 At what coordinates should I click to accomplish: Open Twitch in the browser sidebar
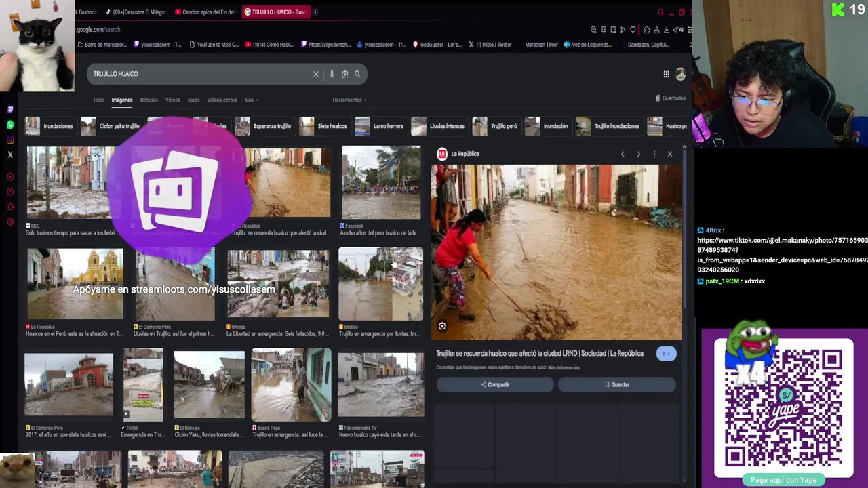[10, 110]
